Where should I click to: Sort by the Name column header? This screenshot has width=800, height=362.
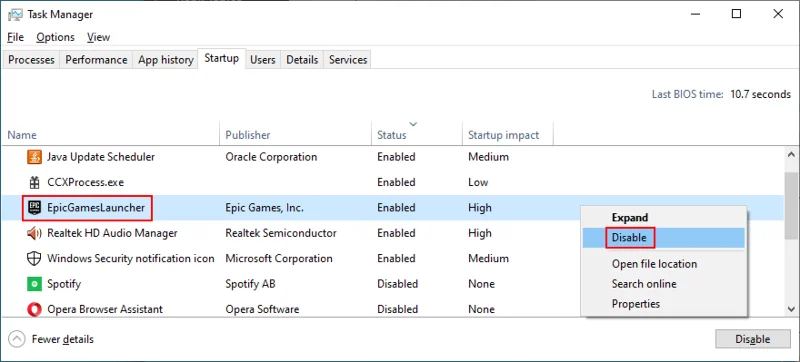click(110, 135)
